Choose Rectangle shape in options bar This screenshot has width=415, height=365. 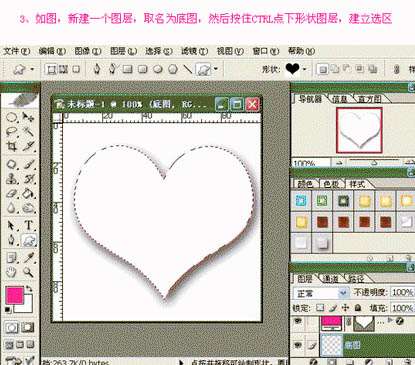click(128, 69)
